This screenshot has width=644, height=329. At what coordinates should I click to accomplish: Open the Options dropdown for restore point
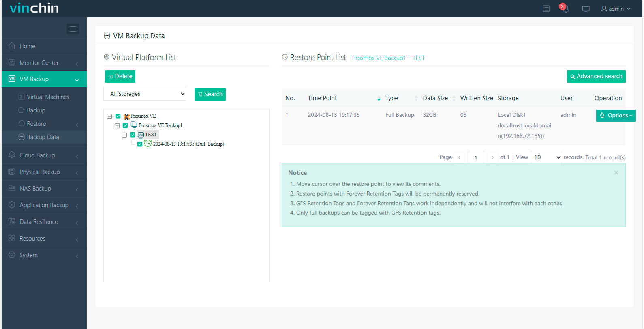pos(616,116)
